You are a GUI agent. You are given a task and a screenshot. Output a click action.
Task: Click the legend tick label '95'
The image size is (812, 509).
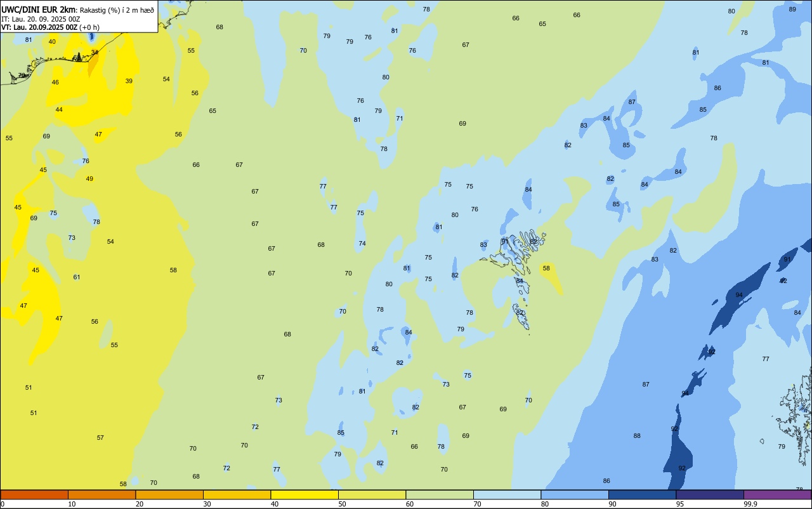point(680,504)
